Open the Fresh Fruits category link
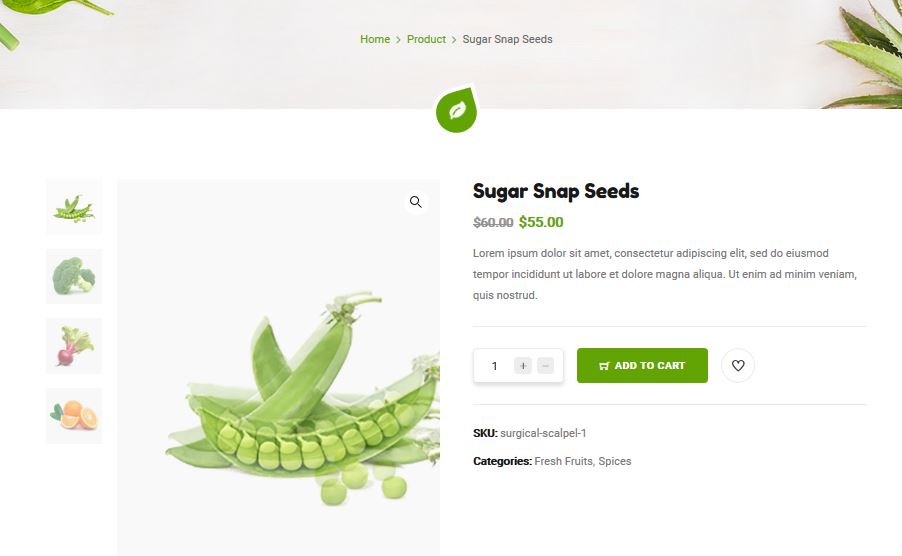 [564, 461]
